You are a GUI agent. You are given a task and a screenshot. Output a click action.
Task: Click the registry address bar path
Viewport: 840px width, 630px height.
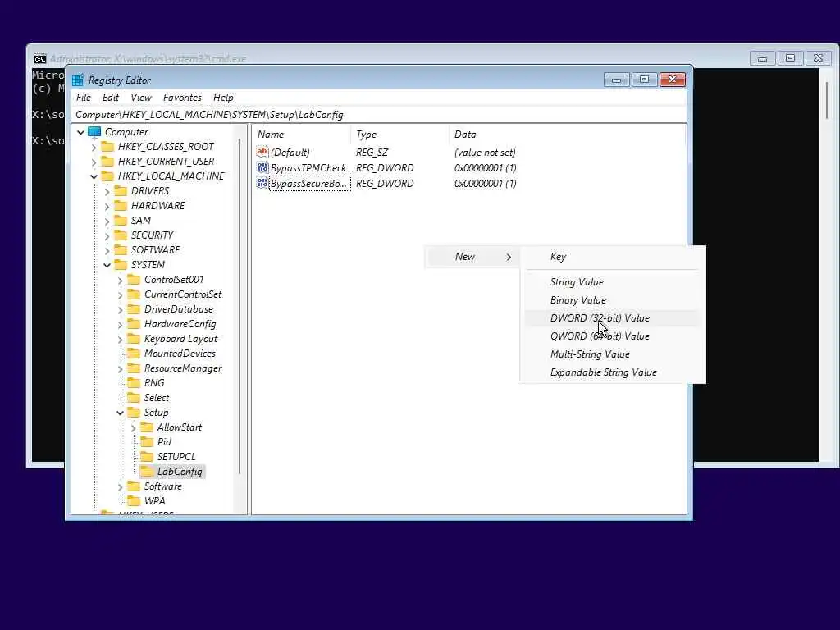tap(379, 115)
